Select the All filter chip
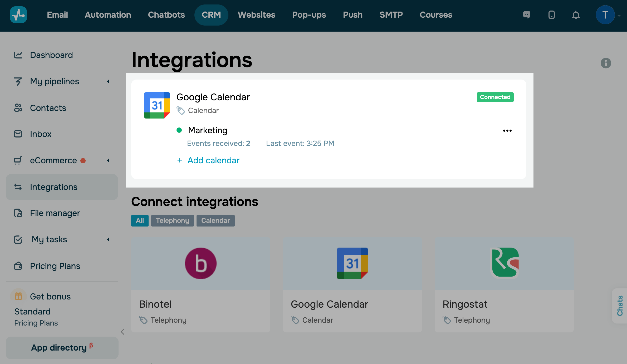Image resolution: width=627 pixels, height=364 pixels. tap(140, 220)
